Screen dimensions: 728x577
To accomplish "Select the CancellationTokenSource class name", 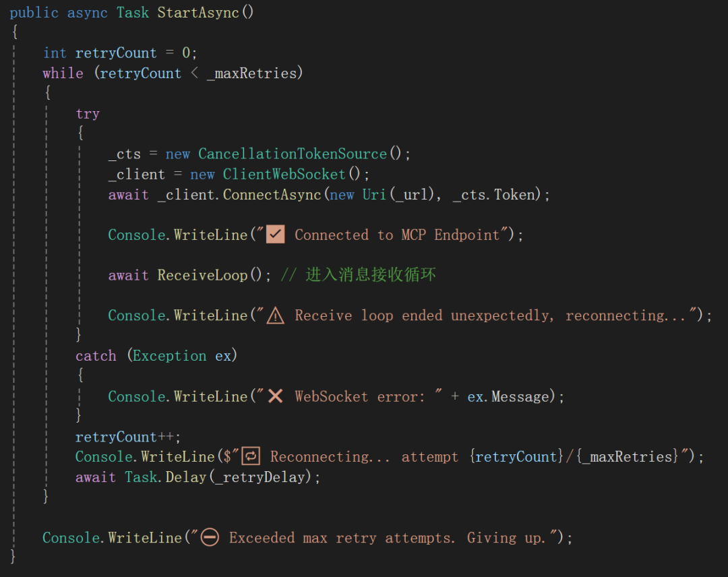I will click(x=293, y=154).
